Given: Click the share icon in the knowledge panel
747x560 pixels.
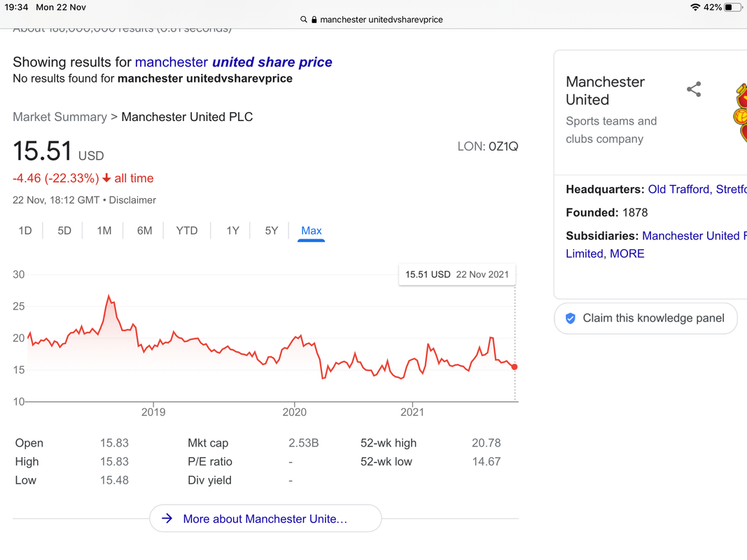Looking at the screenshot, I should tap(694, 89).
